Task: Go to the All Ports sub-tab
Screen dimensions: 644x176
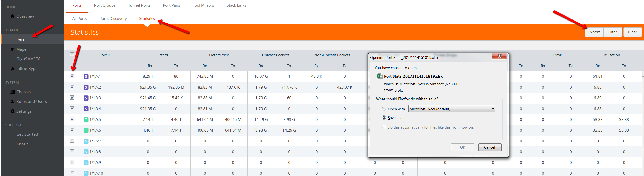Action: click(x=79, y=19)
